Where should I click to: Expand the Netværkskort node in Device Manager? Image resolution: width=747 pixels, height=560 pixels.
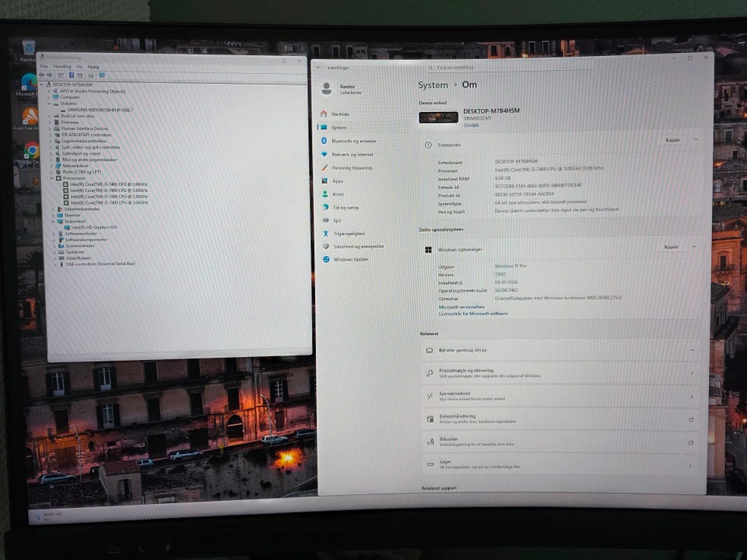(x=51, y=166)
